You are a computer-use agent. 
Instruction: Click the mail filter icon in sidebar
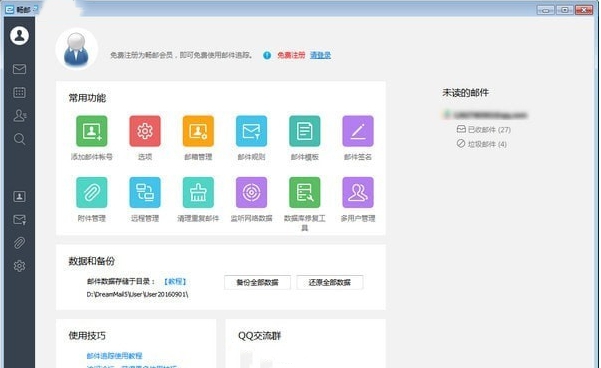pos(19,220)
